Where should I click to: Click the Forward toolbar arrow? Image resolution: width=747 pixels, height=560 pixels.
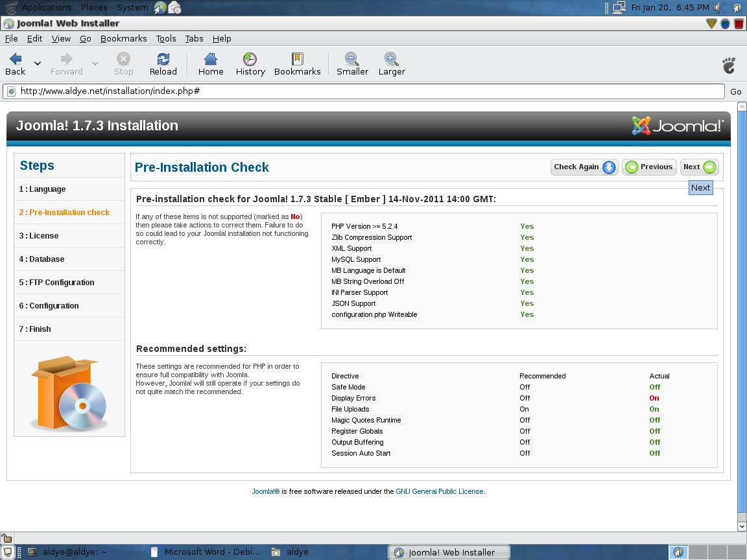click(66, 64)
